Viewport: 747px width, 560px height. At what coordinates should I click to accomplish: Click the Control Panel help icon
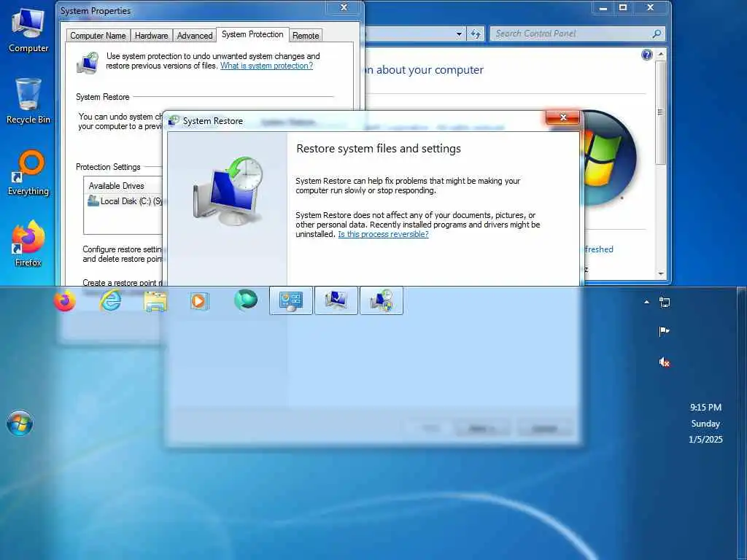tap(646, 55)
